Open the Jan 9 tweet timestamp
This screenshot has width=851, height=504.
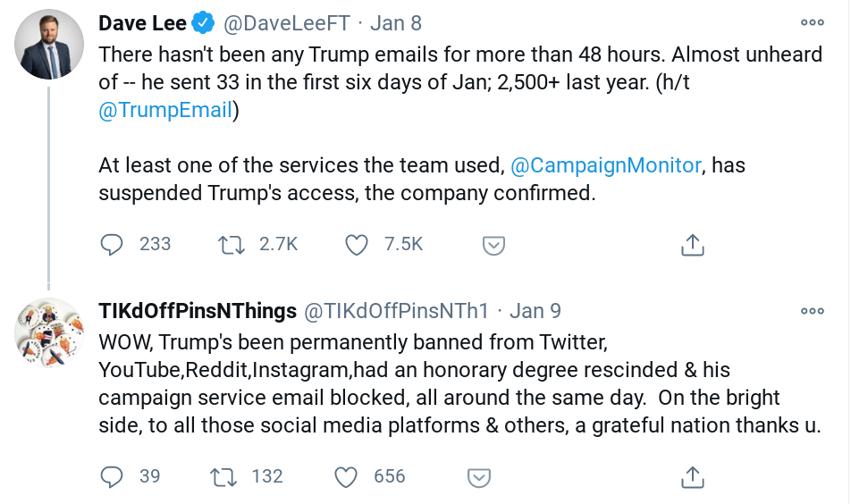[535, 311]
